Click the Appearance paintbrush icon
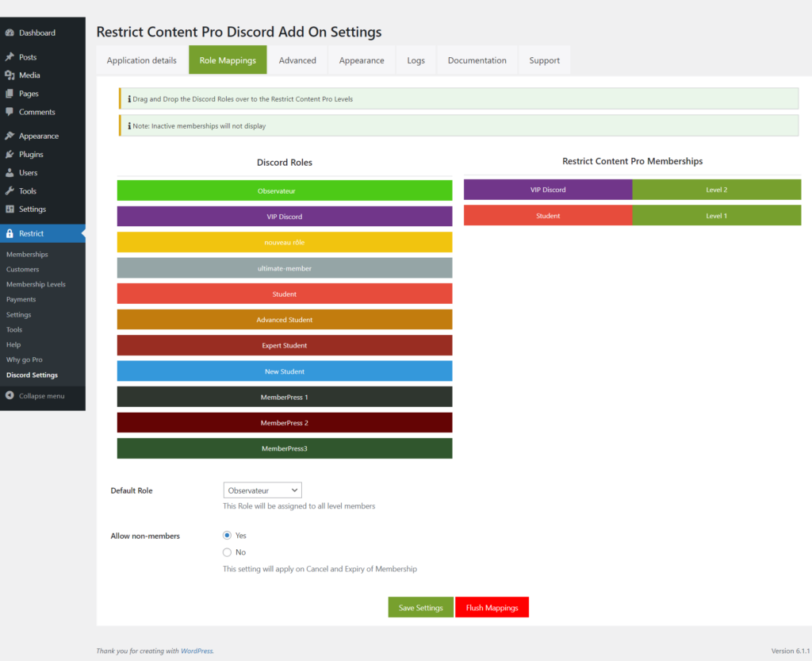Image resolution: width=812 pixels, height=661 pixels. click(x=10, y=136)
